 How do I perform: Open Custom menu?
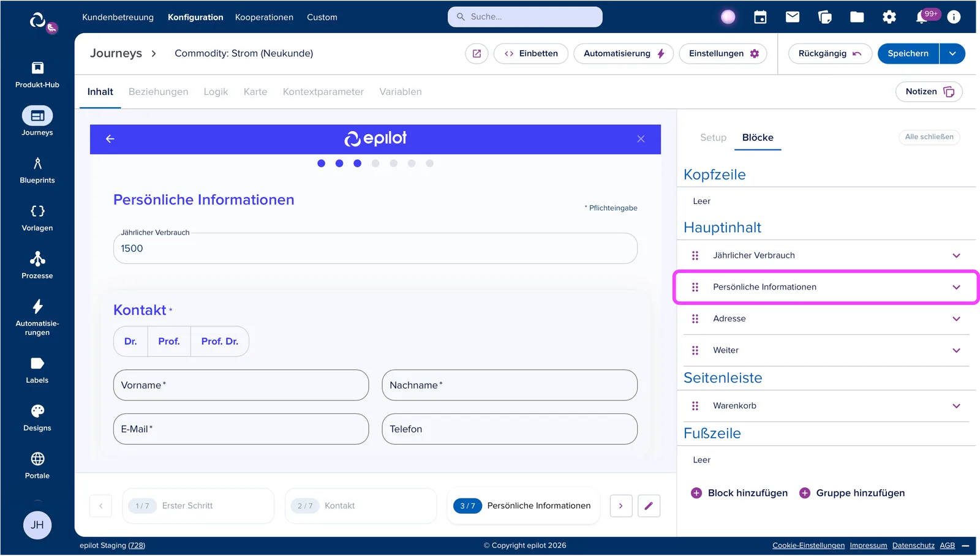[x=322, y=17]
